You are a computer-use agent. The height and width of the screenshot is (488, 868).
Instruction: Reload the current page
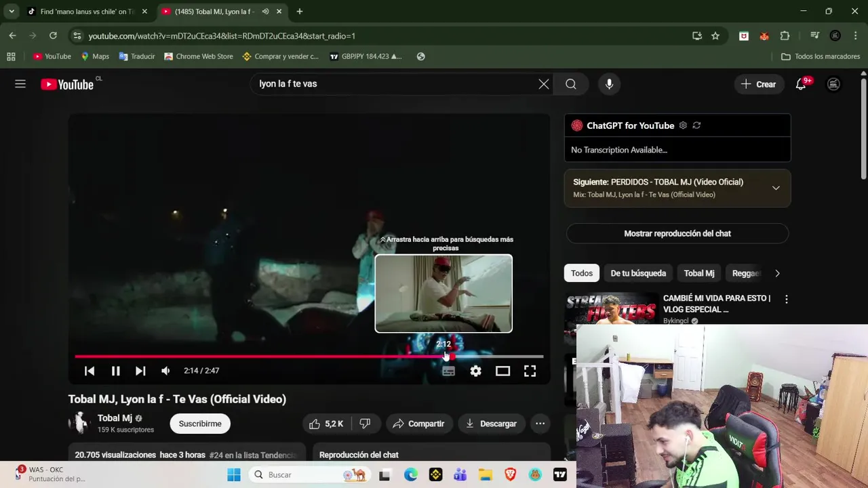click(53, 35)
